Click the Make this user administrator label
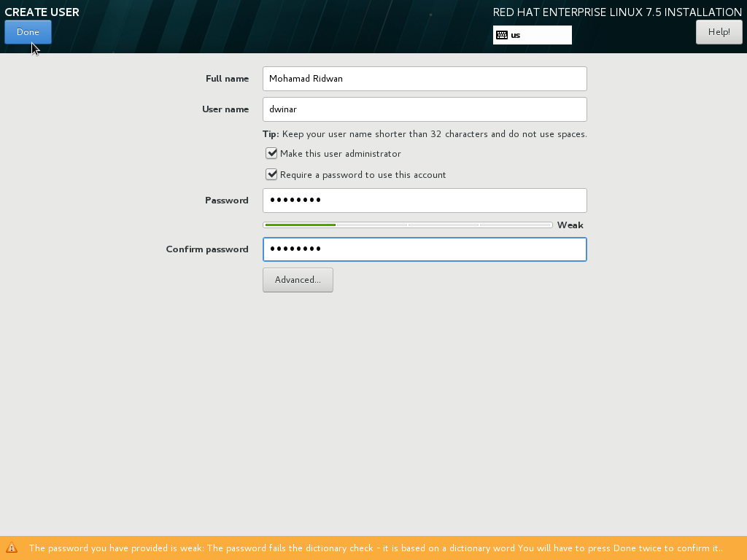This screenshot has width=747, height=560. pos(341,153)
